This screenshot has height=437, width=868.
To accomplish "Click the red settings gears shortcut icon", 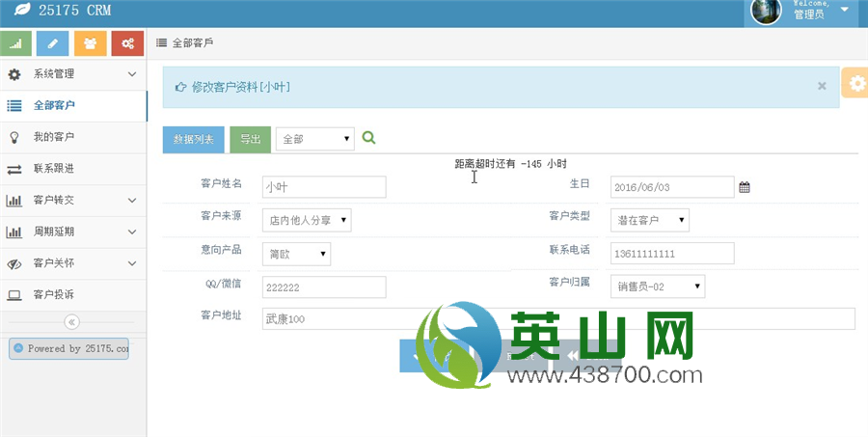I will point(127,43).
